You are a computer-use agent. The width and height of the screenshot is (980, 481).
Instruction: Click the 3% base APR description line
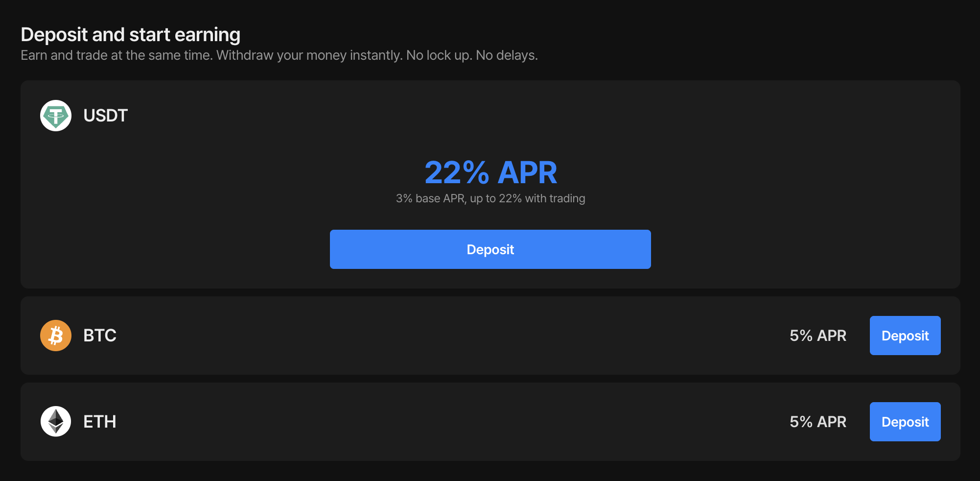coord(490,198)
